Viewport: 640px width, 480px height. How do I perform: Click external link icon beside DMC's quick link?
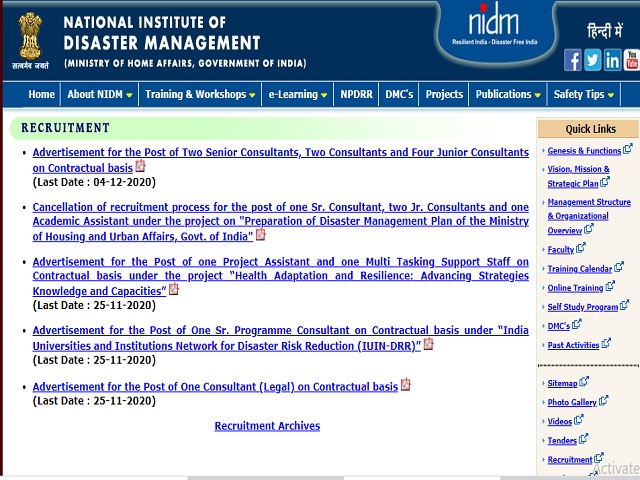coord(577,324)
